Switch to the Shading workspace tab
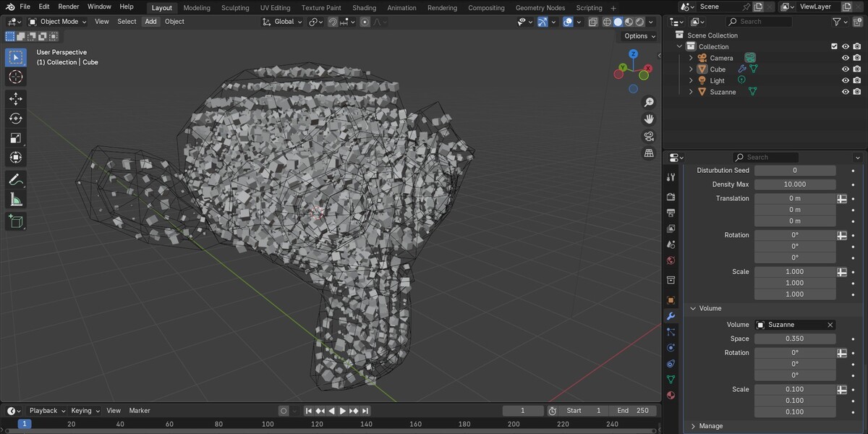Image resolution: width=868 pixels, height=434 pixels. [x=365, y=8]
